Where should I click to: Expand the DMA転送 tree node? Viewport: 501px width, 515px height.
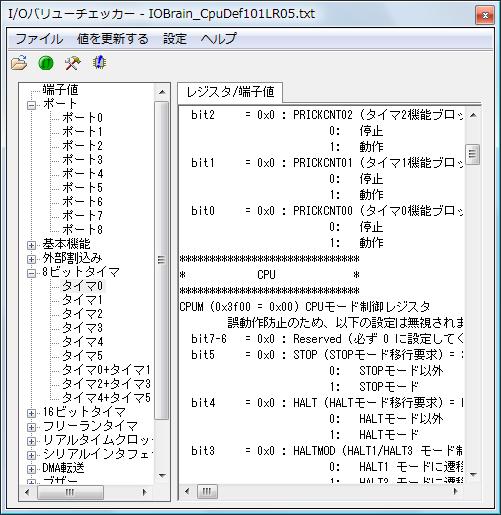[31, 469]
